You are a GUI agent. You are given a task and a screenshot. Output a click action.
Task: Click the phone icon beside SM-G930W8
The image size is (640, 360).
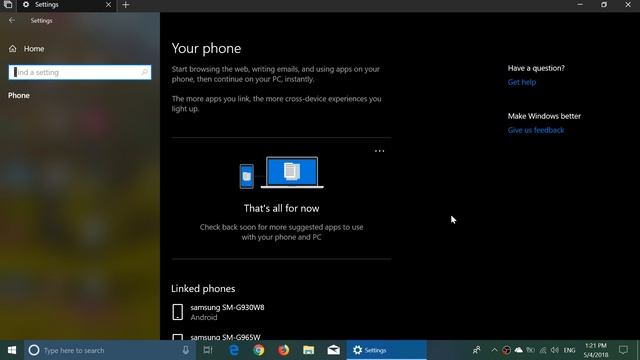(x=178, y=312)
